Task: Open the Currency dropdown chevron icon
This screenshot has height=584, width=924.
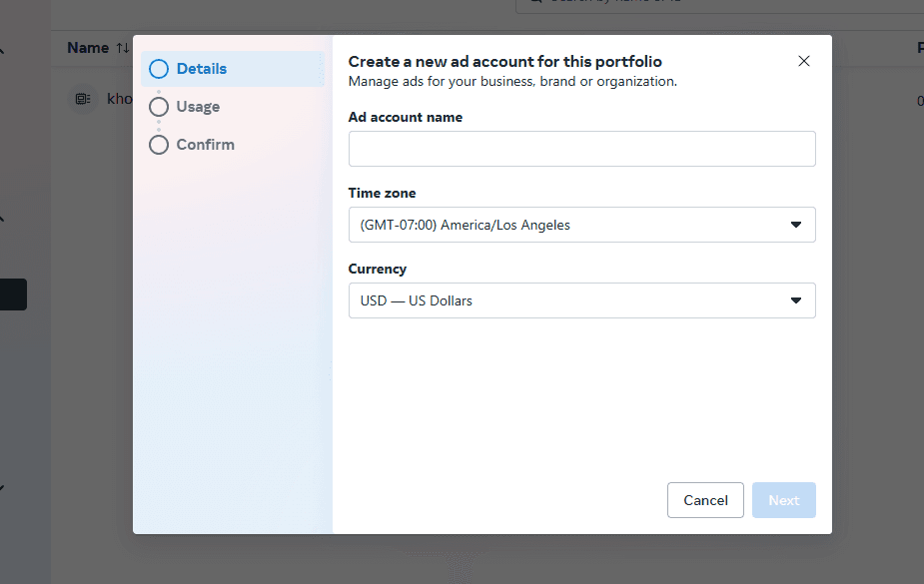Action: [x=796, y=300]
